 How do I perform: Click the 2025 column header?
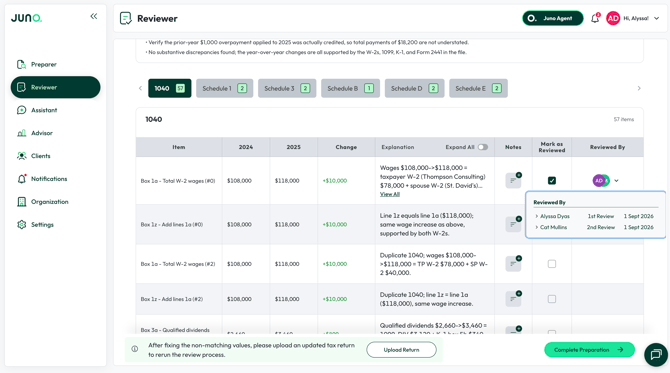pos(294,147)
